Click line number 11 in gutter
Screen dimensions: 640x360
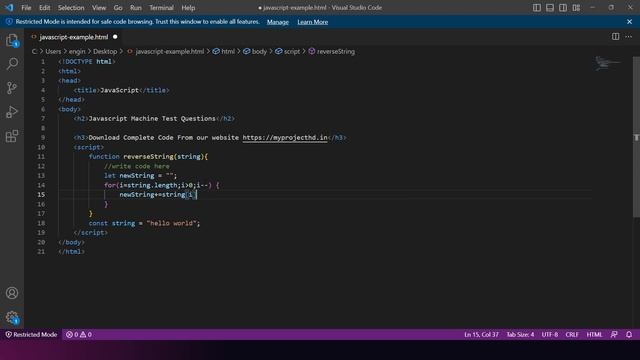click(41, 157)
